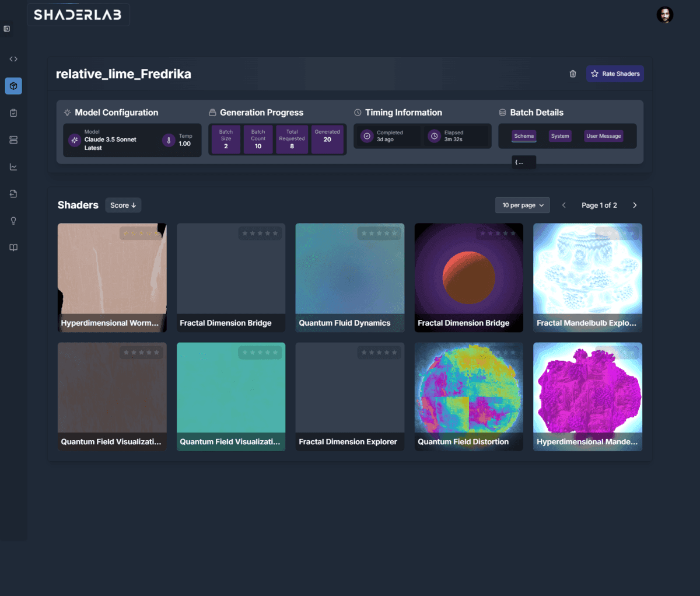This screenshot has height=596, width=700.
Task: Open the Hyperdimensional Mandelbrot shader thumbnail
Action: [x=587, y=388]
